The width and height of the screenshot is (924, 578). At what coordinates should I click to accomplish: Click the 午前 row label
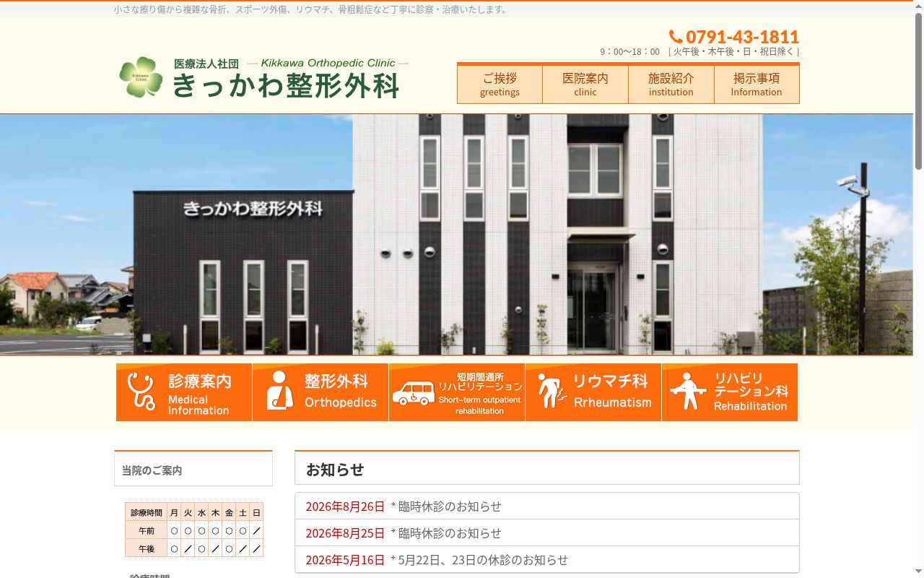(x=147, y=530)
